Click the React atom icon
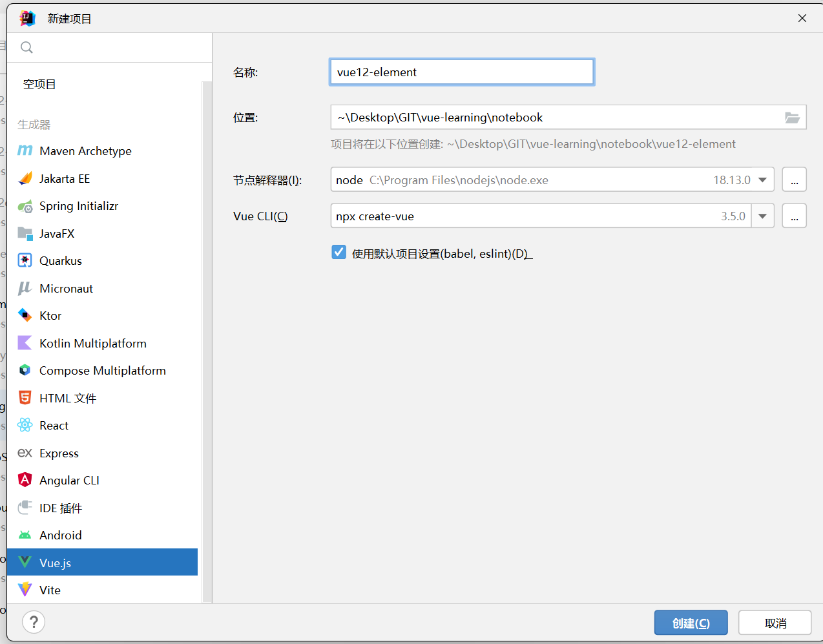Viewport: 823px width, 644px height. (x=25, y=425)
